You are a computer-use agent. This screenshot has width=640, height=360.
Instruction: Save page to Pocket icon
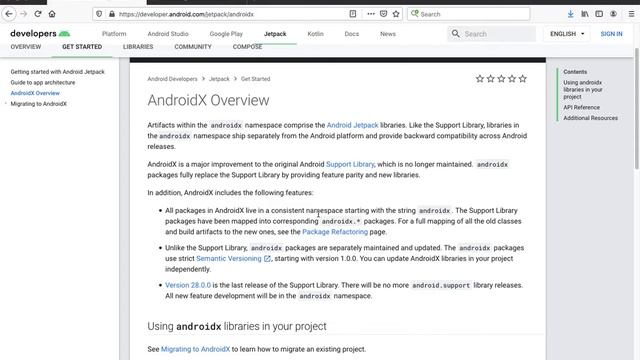pyautogui.click(x=383, y=14)
